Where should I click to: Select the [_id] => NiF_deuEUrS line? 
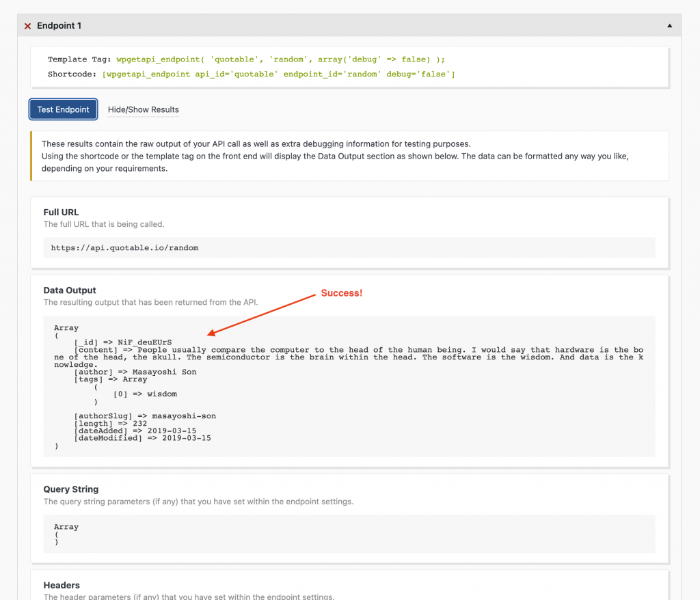coord(123,342)
